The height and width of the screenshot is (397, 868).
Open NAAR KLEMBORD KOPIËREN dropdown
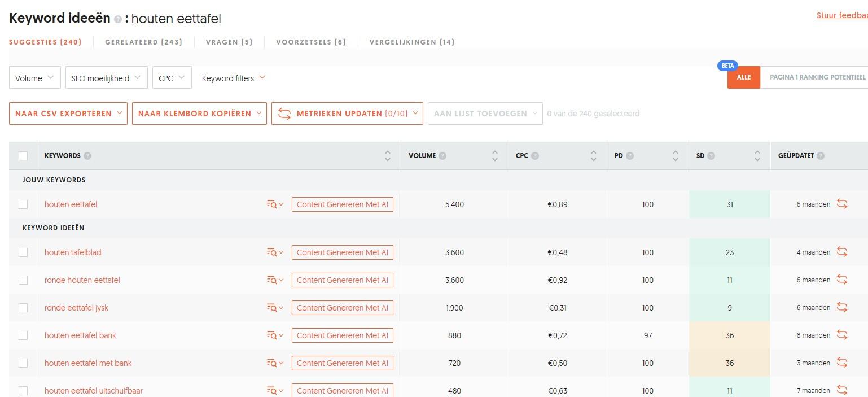coord(199,114)
